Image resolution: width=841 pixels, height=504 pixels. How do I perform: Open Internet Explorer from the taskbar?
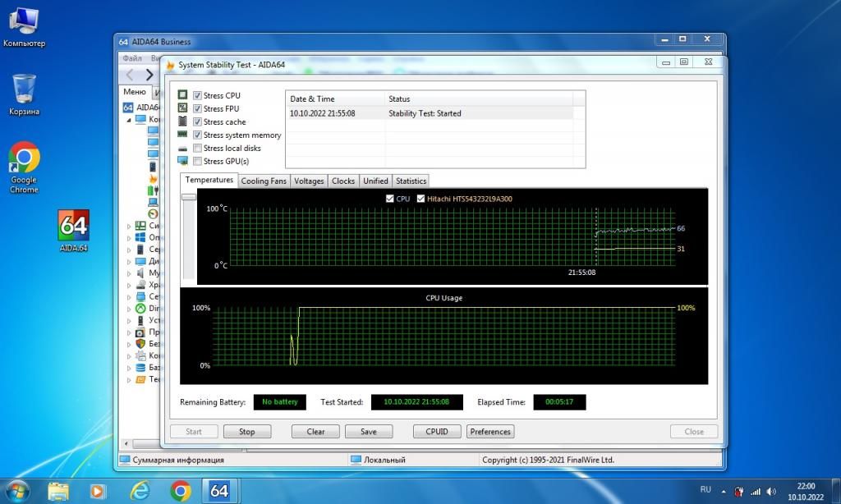point(140,491)
